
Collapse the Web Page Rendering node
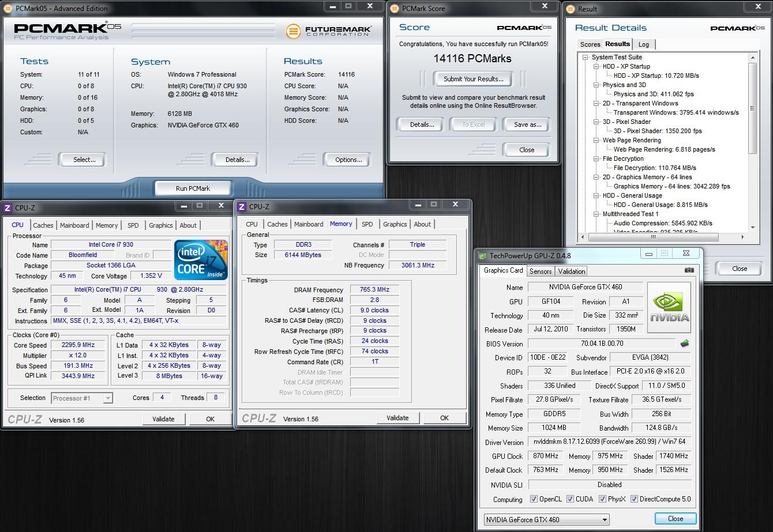596,140
